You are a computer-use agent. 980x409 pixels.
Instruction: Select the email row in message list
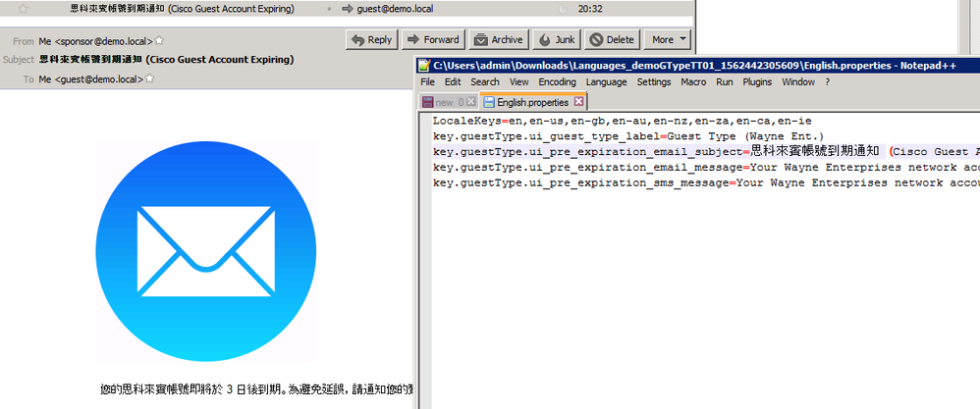[x=347, y=10]
